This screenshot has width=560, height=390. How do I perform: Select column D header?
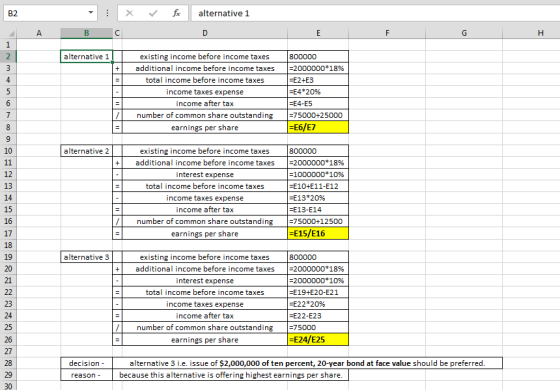click(x=205, y=33)
